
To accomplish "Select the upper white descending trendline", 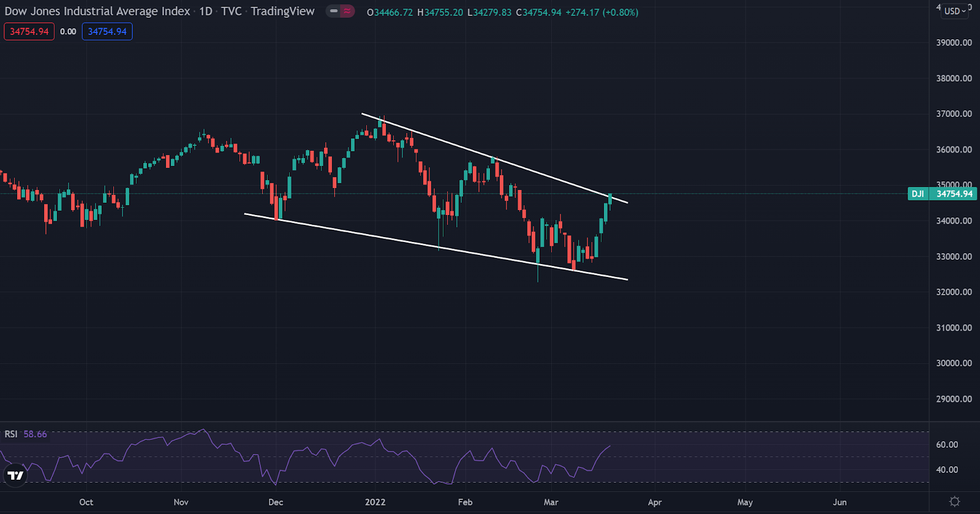I will (494, 158).
